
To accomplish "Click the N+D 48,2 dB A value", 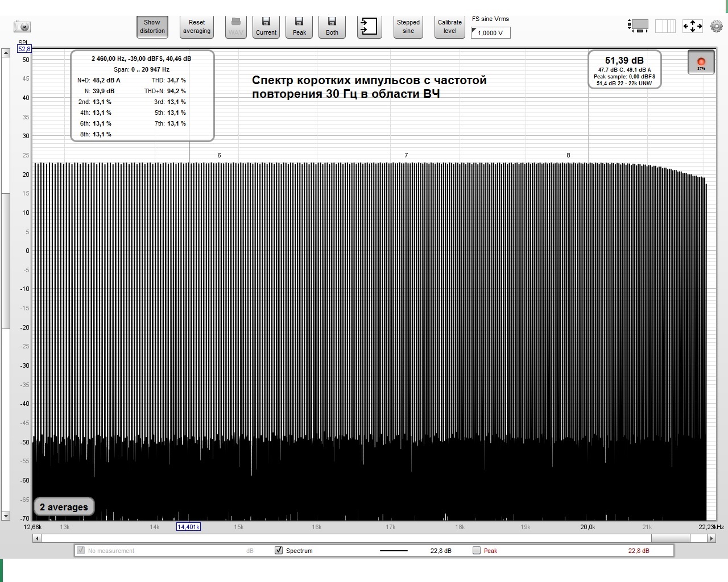I will (106, 80).
